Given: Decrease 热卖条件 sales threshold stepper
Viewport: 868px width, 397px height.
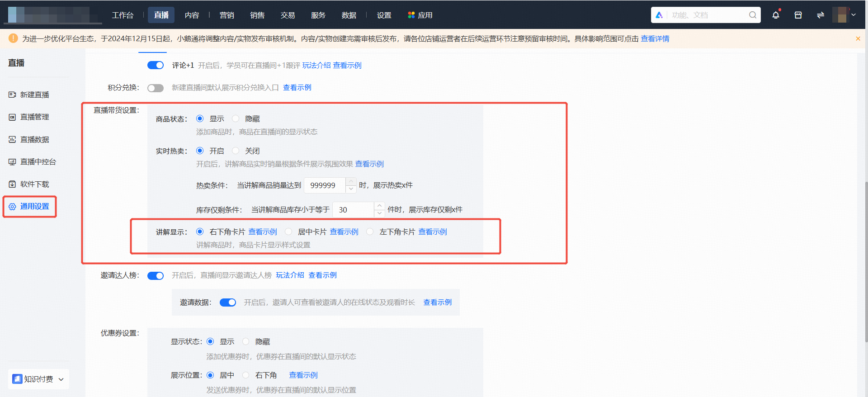Looking at the screenshot, I should pos(351,189).
